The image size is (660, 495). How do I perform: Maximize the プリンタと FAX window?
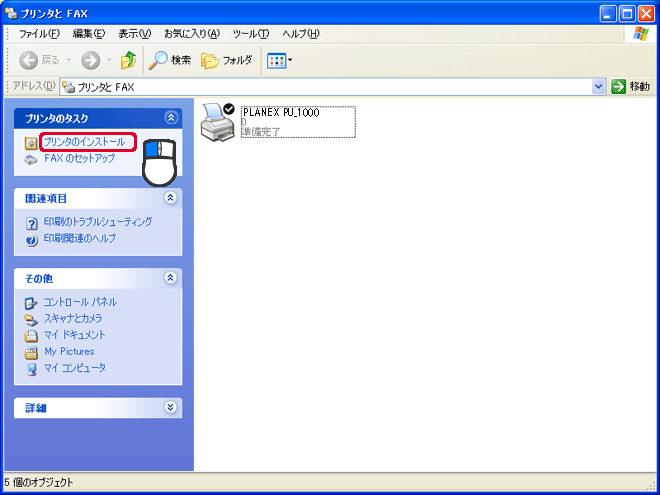(627, 14)
